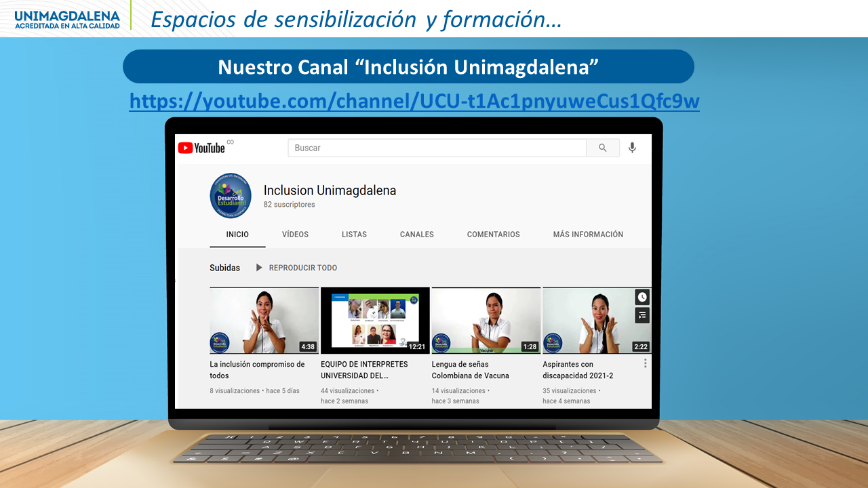
Task: Click the Subidas section heading
Action: pos(224,268)
